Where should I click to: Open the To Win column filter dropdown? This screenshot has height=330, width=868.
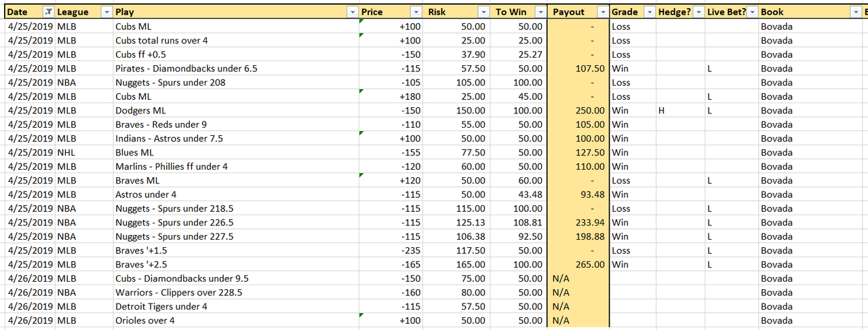(x=540, y=12)
